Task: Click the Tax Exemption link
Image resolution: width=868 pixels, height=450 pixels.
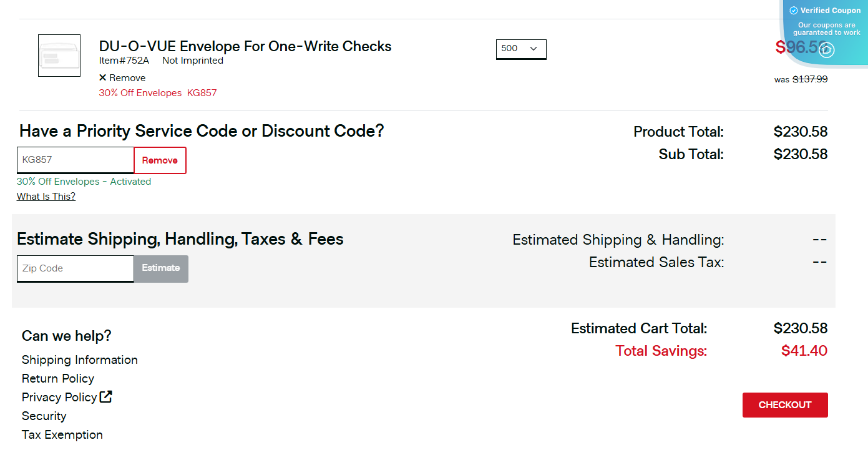Action: pyautogui.click(x=62, y=434)
